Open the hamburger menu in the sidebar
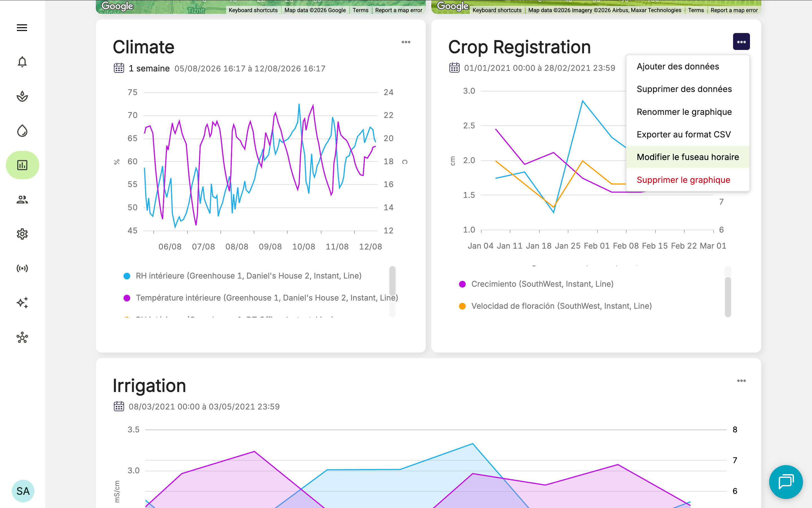 (x=22, y=28)
